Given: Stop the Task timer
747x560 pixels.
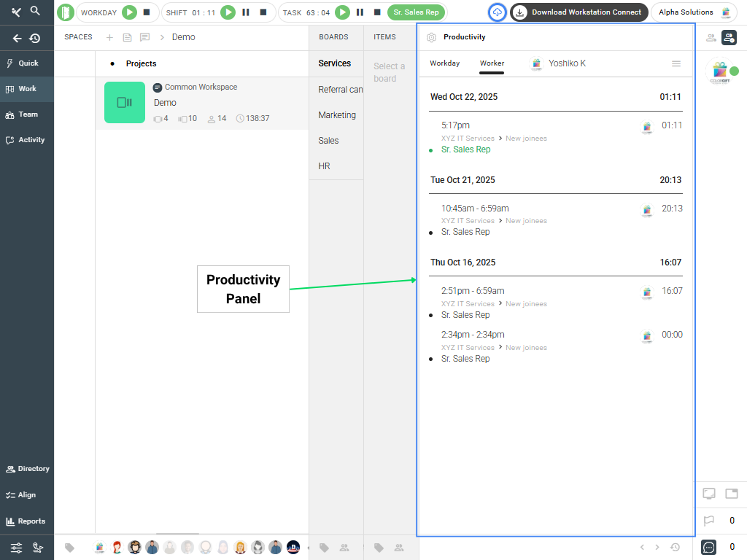Looking at the screenshot, I should point(377,12).
